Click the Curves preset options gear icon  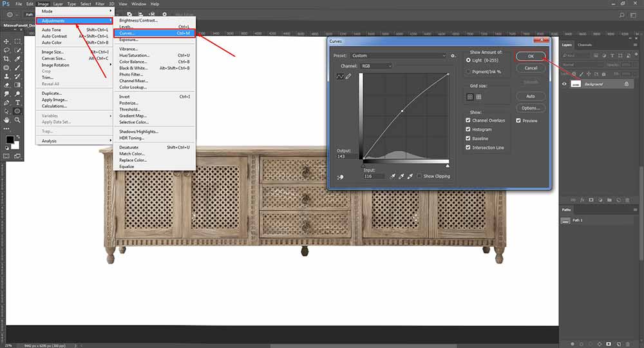(x=453, y=56)
